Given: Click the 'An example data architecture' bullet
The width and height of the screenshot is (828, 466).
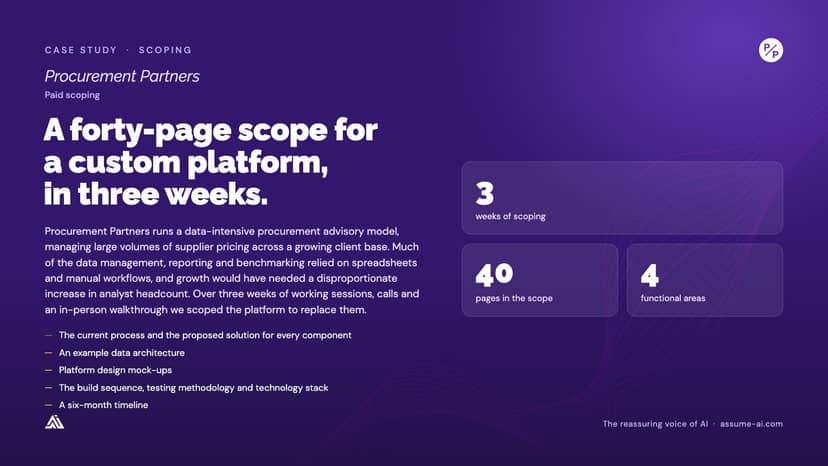Looking at the screenshot, I should [x=121, y=352].
